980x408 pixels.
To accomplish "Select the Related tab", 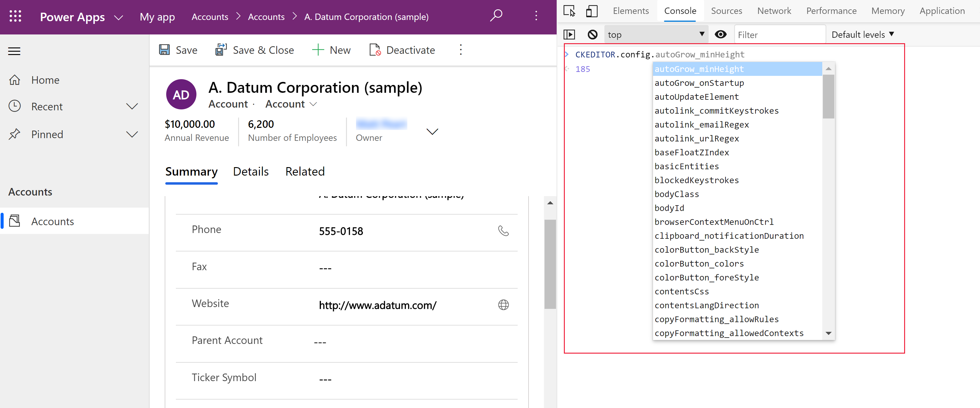I will point(305,171).
